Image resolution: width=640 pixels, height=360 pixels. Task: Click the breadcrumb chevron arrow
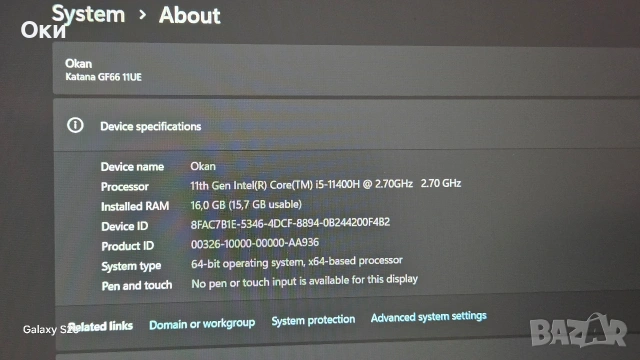pyautogui.click(x=142, y=15)
